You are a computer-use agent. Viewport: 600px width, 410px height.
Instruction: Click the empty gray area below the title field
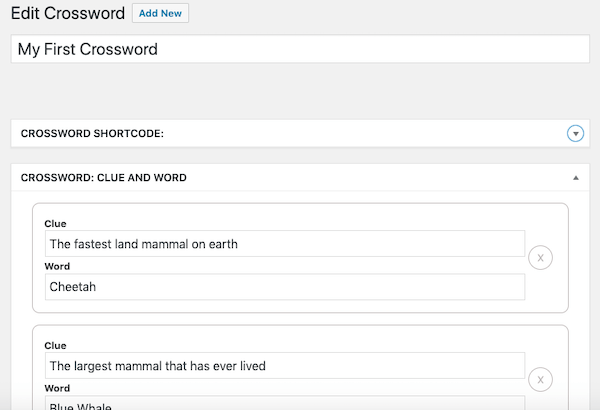[x=300, y=92]
